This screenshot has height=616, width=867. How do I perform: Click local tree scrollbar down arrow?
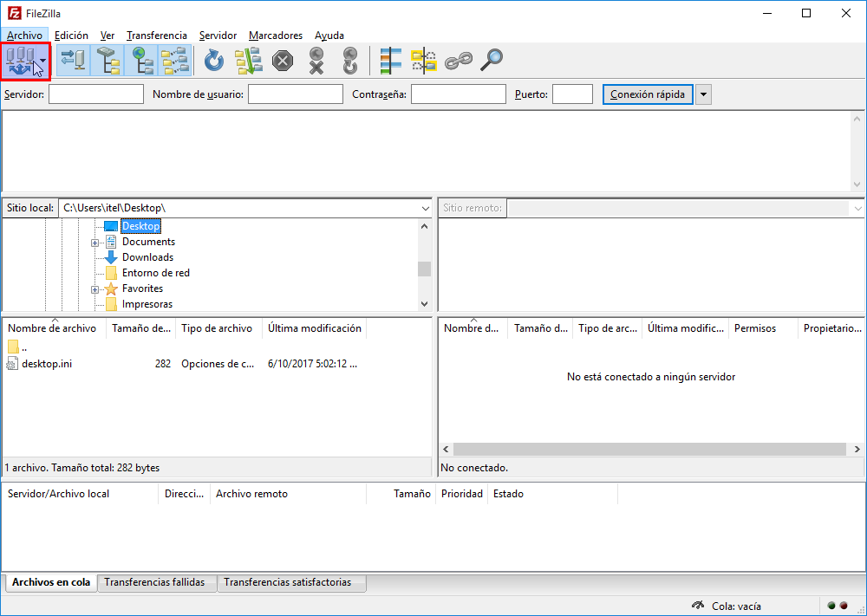tap(424, 304)
